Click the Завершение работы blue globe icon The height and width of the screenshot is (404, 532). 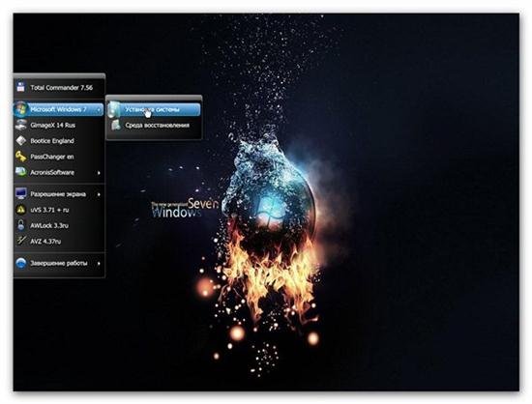21,263
